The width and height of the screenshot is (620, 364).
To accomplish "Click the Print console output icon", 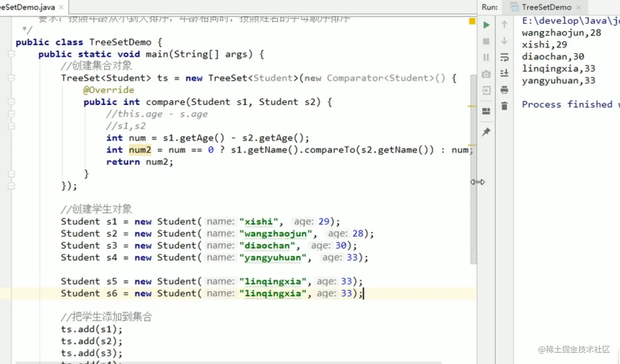I will click(505, 90).
